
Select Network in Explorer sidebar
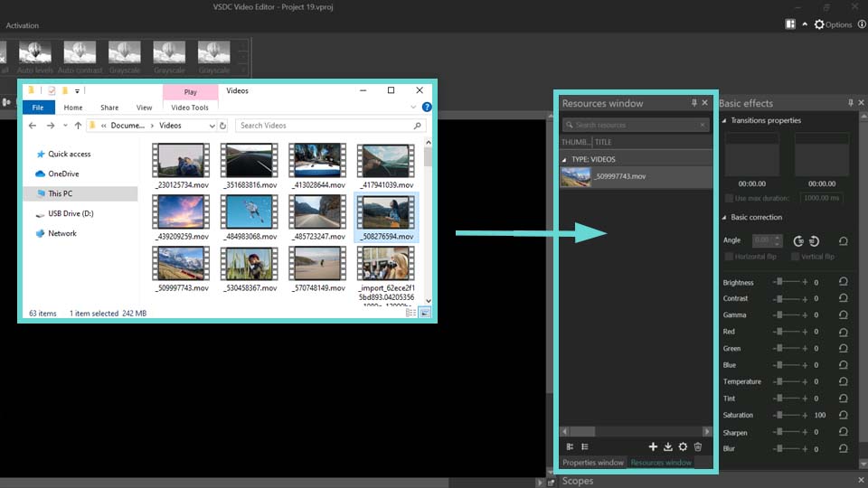62,233
